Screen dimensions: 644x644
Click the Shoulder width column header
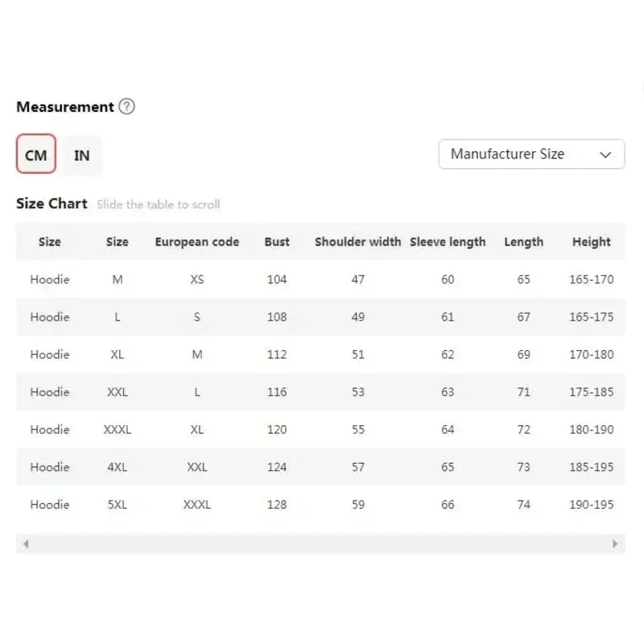357,242
